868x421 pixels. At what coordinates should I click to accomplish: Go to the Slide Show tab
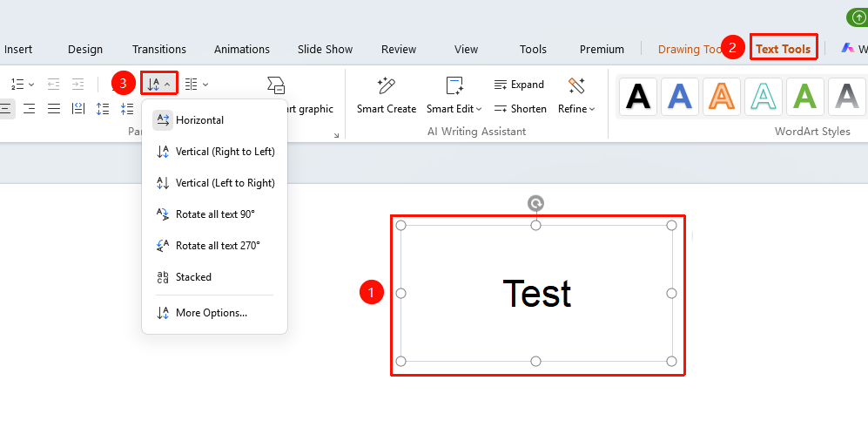(325, 50)
